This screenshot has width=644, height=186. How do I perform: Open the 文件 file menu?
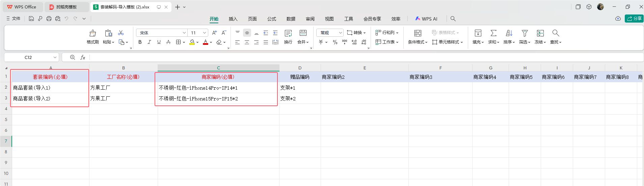pyautogui.click(x=14, y=19)
